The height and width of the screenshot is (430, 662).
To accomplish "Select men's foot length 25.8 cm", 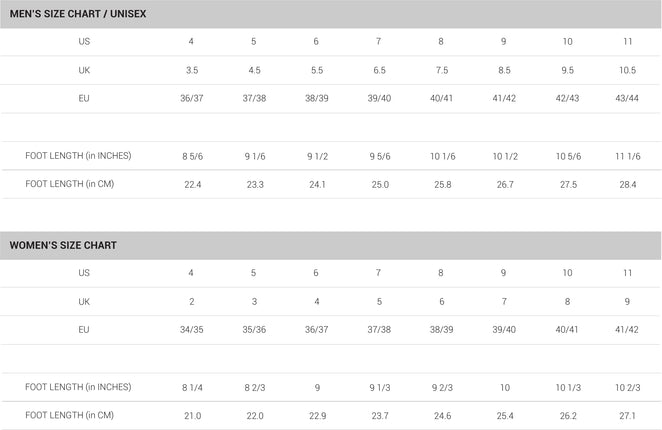I will [442, 185].
